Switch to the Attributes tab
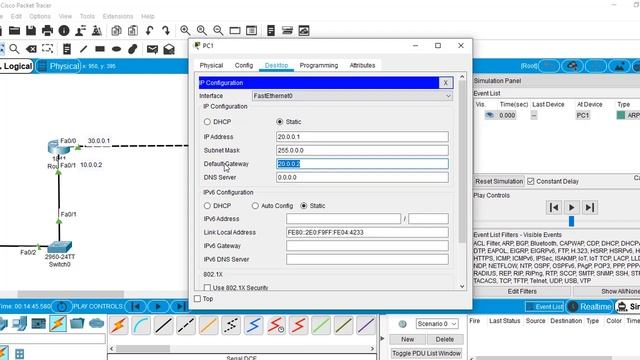640x360 pixels. 362,65
